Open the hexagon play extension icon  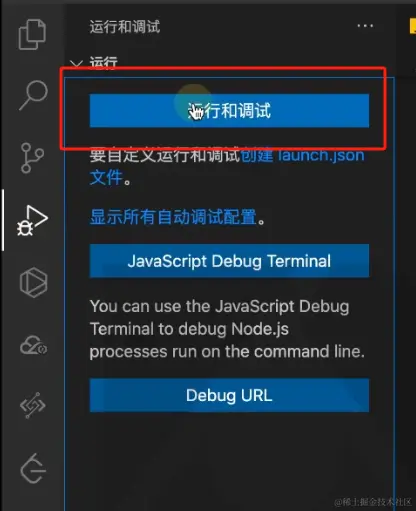point(33,282)
